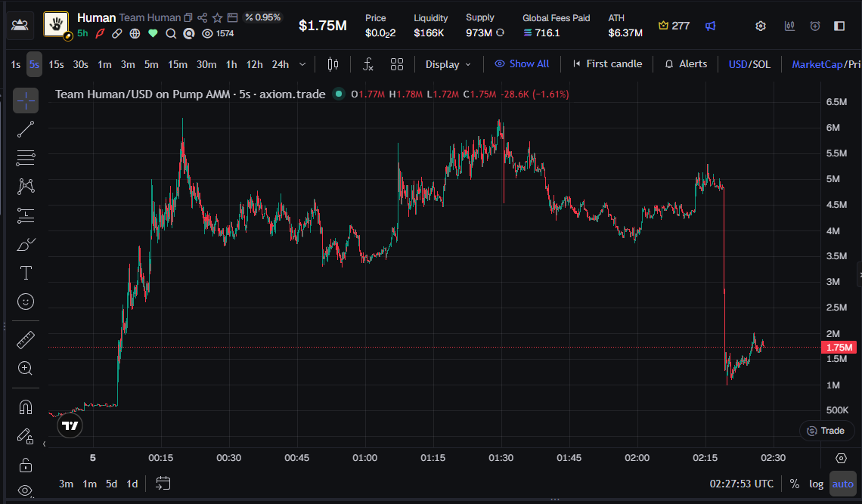Toggle Show All visibility

tap(522, 63)
